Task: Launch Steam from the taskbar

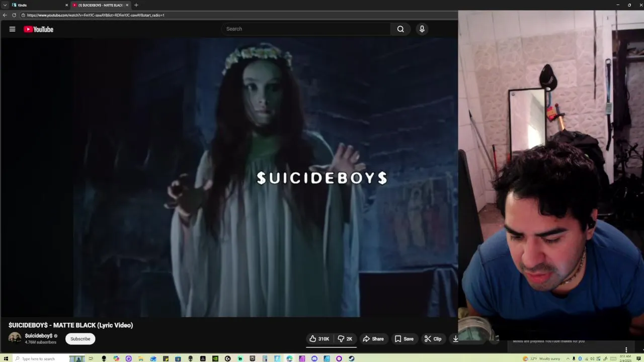Action: pos(351,358)
